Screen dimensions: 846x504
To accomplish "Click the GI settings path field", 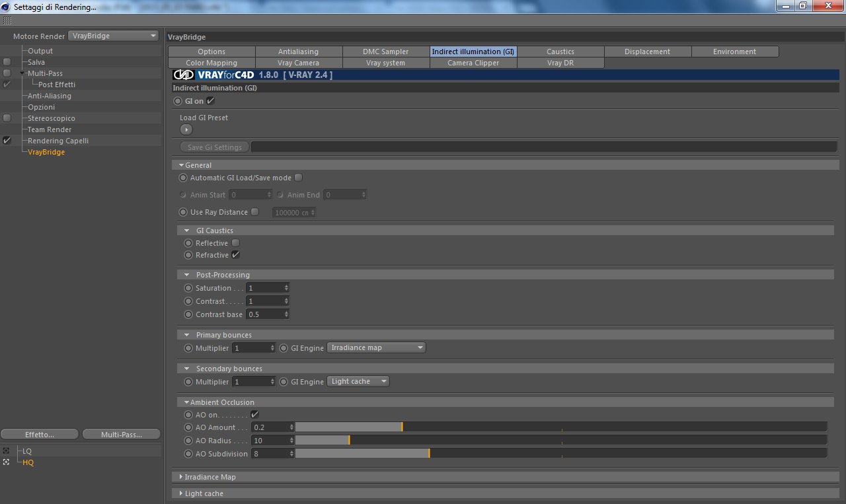I will 544,147.
